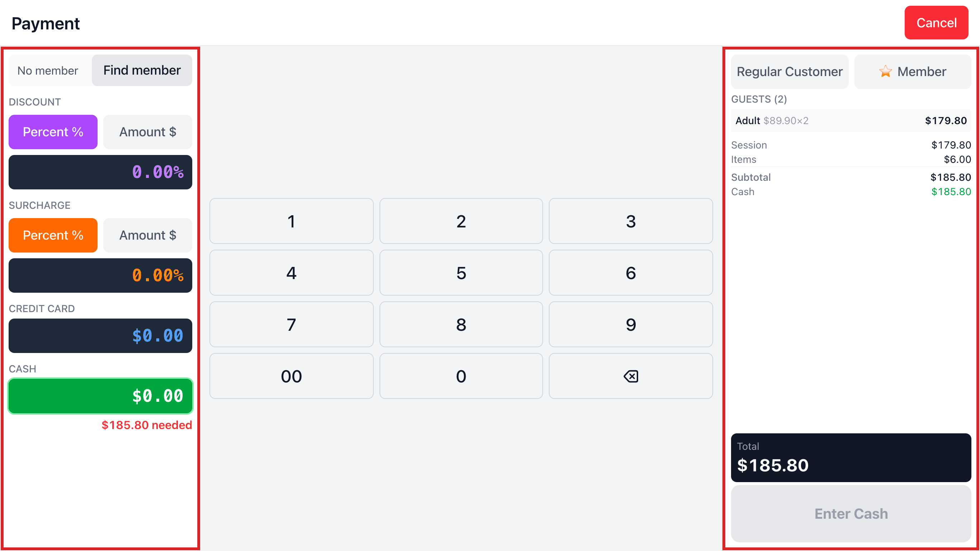Switch discount mode to Amount $

(147, 132)
